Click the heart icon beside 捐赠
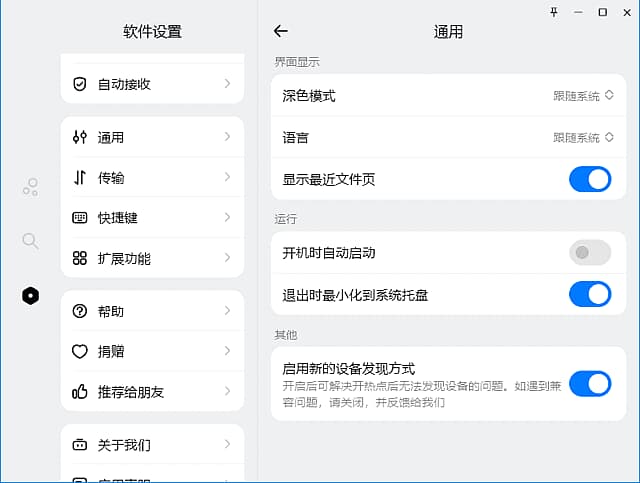640x483 pixels. pos(80,351)
